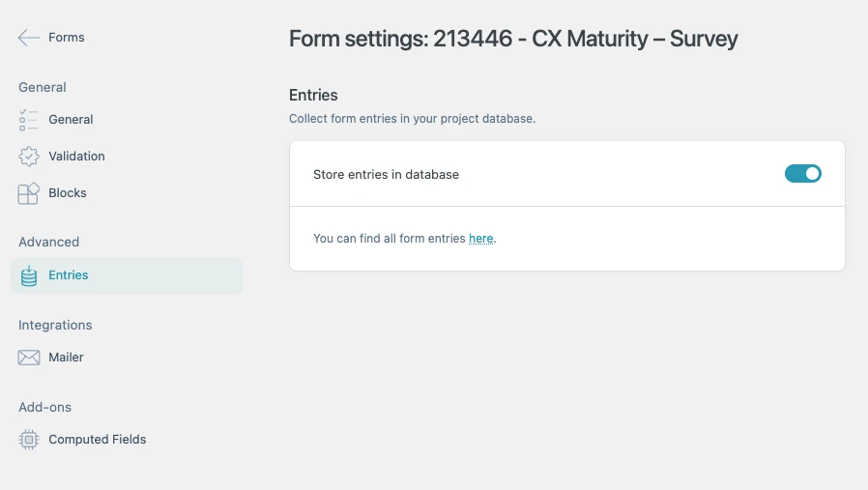868x490 pixels.
Task: Click the Computed Fields chip icon
Action: 29,440
